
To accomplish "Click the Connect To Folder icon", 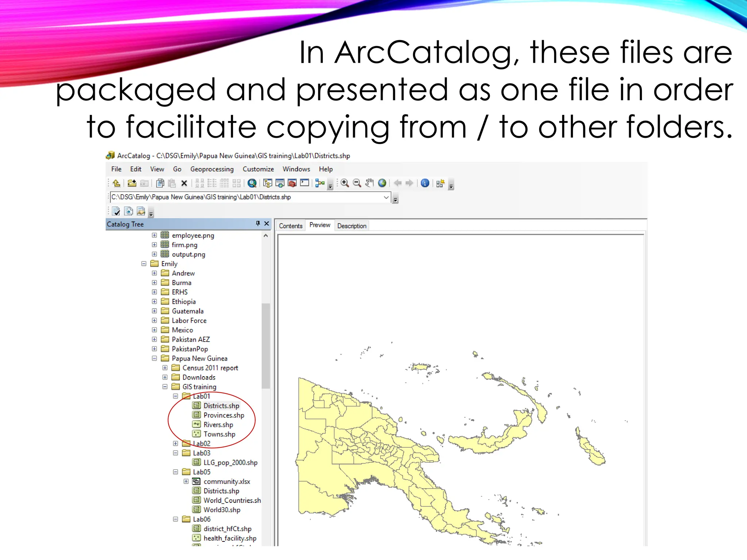I will click(132, 183).
